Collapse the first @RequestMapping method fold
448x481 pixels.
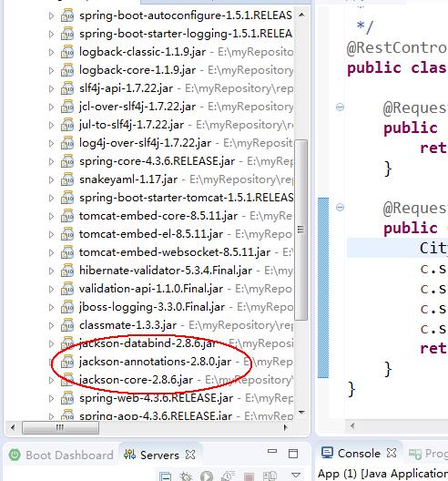click(340, 107)
